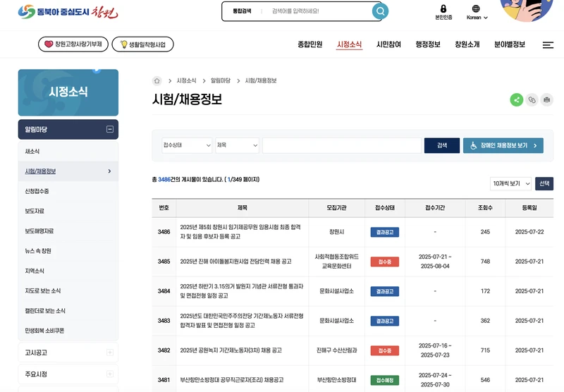Select 신청접수중 in the sidebar
Image resolution: width=564 pixels, height=392 pixels.
(x=68, y=191)
